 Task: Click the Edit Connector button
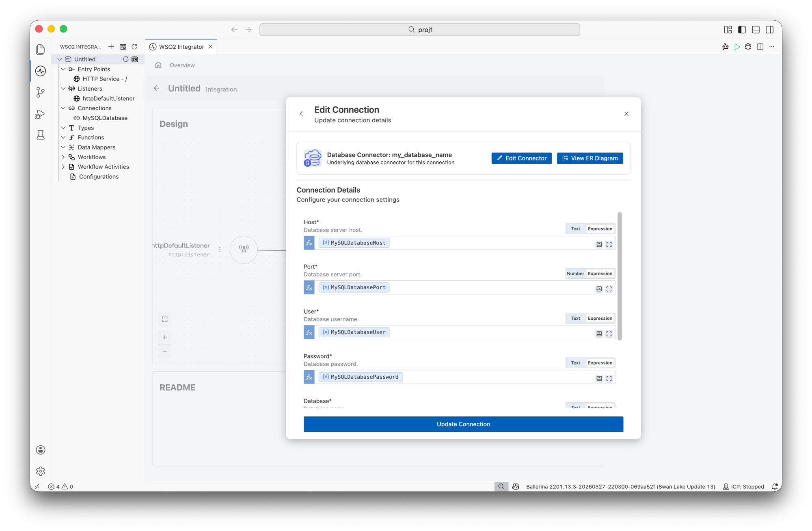click(x=521, y=158)
